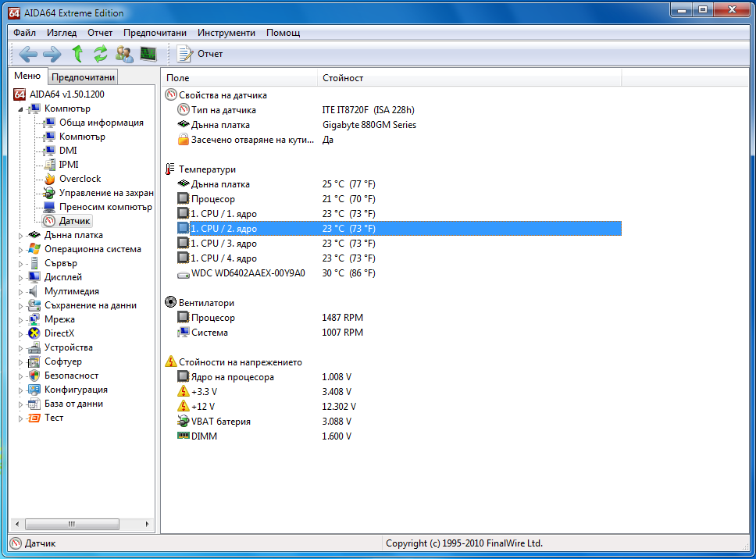Expand the Мрежа tree node
This screenshot has height=559, width=756.
[x=21, y=319]
